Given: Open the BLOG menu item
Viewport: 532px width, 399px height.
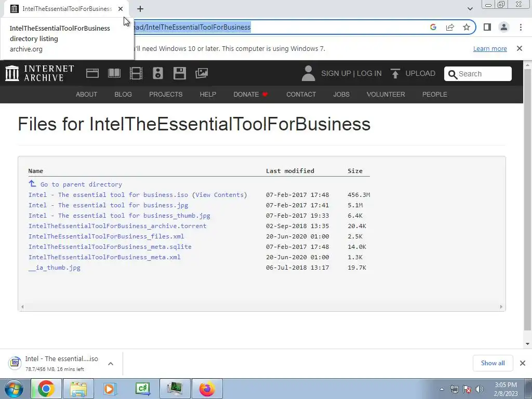Looking at the screenshot, I should (123, 95).
